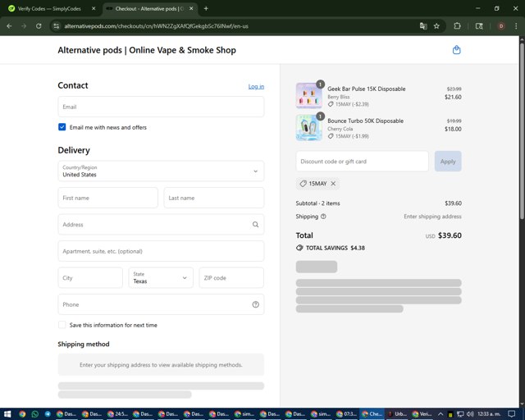Show the phone number help icon
This screenshot has height=420, width=525.
coord(255,304)
